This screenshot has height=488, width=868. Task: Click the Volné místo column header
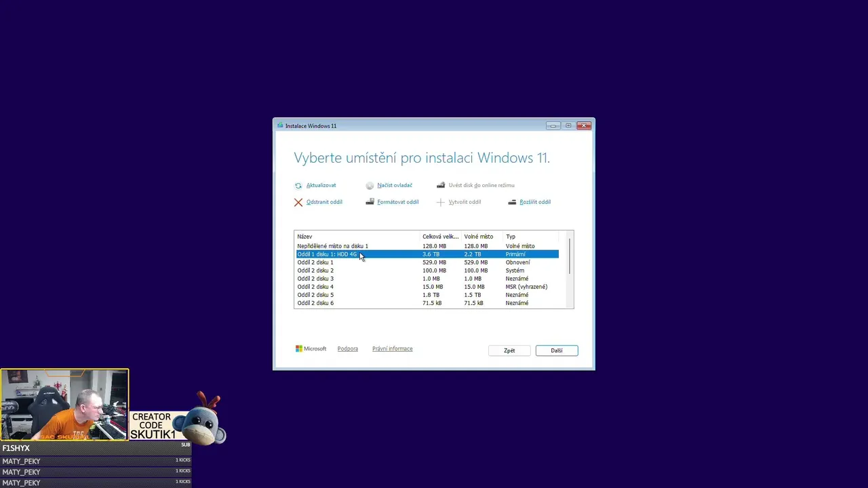click(x=482, y=237)
